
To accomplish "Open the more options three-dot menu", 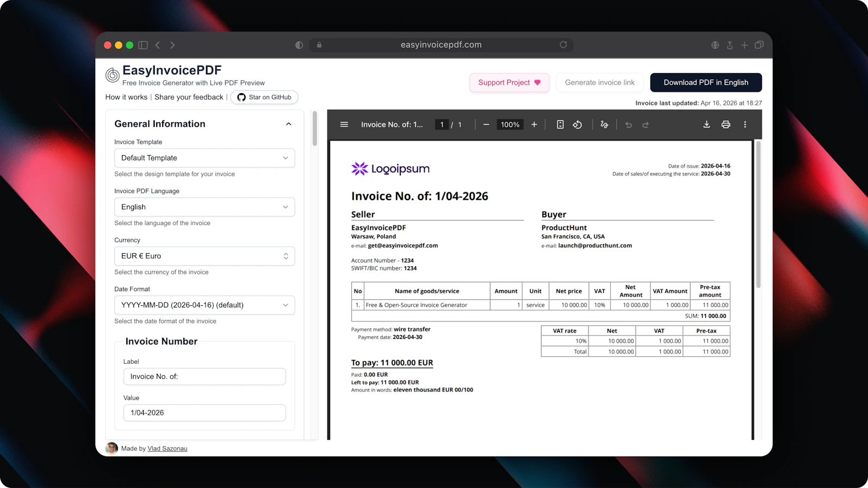I will point(745,124).
